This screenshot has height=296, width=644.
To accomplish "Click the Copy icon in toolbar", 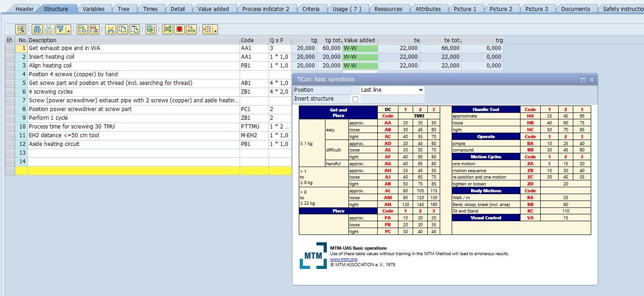I will point(122,29).
